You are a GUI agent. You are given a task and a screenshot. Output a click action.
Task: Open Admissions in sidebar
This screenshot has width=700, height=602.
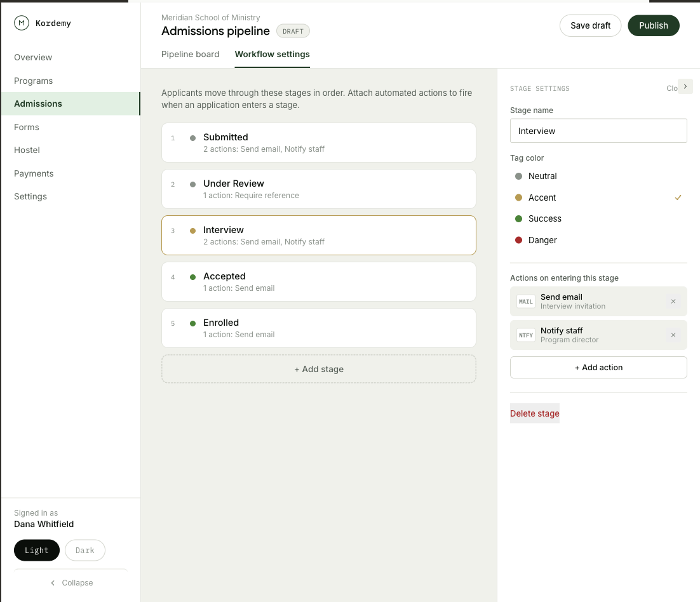[71, 104]
